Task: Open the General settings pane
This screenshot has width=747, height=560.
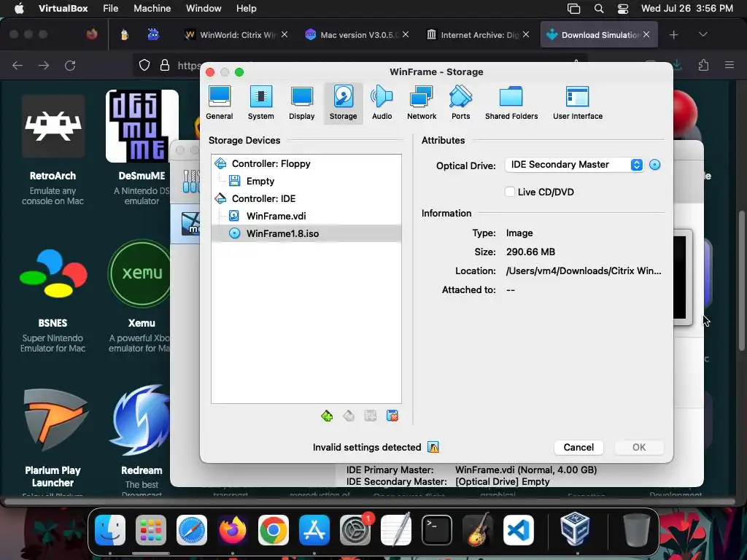Action: [219, 103]
